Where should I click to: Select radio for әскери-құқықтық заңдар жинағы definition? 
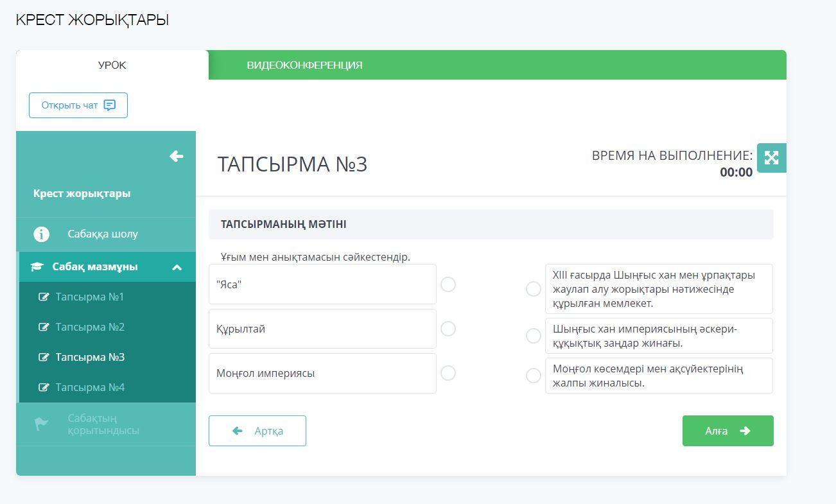click(533, 336)
